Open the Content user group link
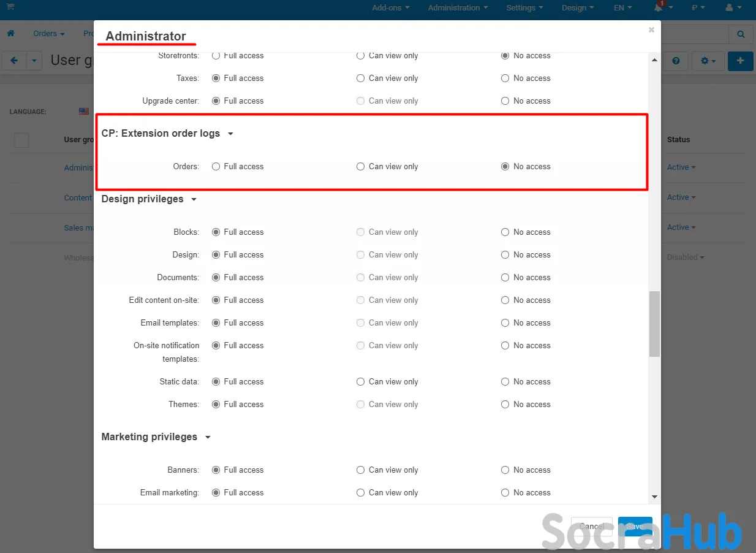756x553 pixels. pyautogui.click(x=78, y=198)
